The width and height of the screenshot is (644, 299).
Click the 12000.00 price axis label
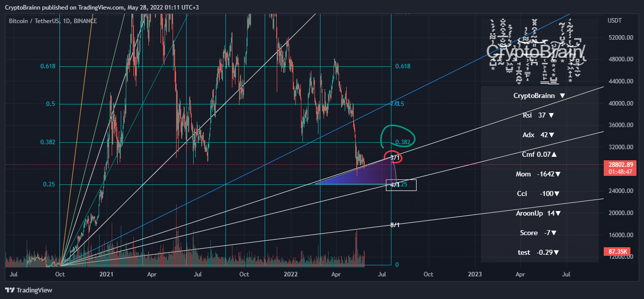620,257
